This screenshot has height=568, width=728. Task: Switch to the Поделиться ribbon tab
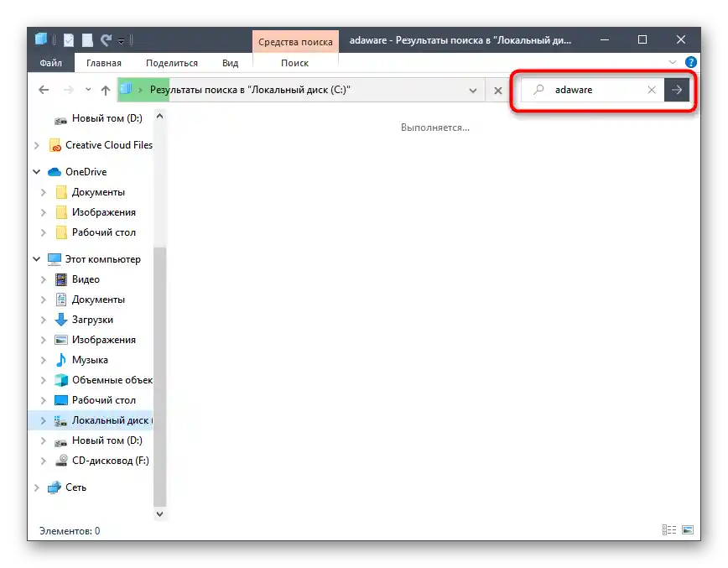(172, 63)
